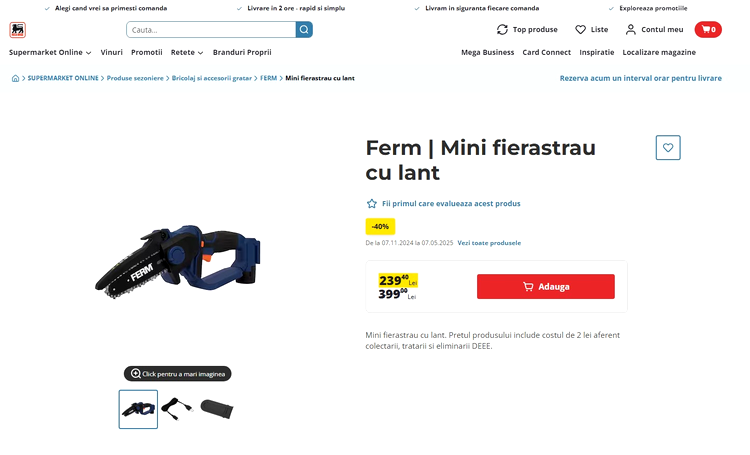The image size is (750, 455).
Task: Click the home icon in breadcrumbs
Action: click(15, 78)
